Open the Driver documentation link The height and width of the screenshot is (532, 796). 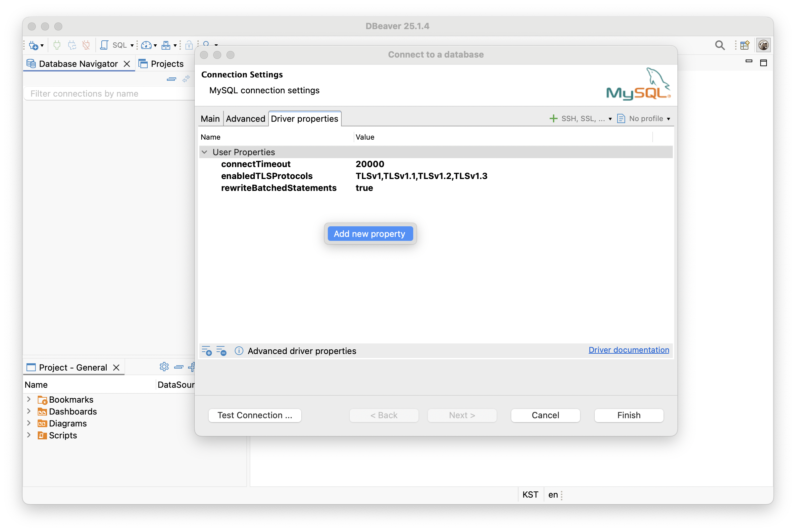628,350
